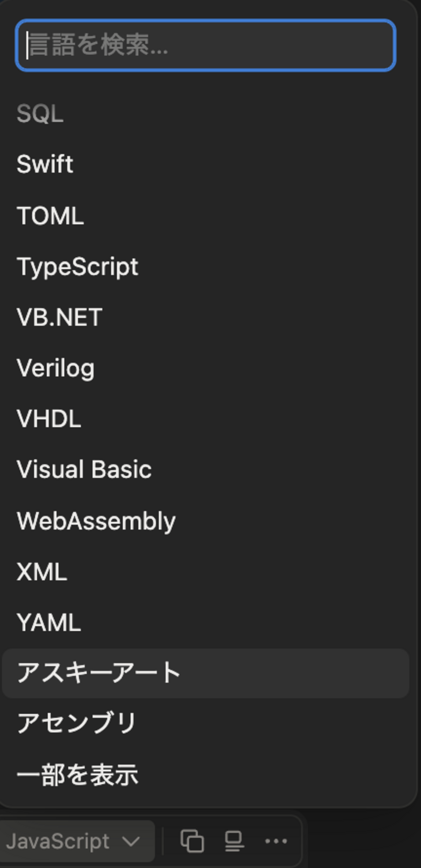Pick TypeScript from the language list
Screen dimensions: 421x868
pos(77,266)
